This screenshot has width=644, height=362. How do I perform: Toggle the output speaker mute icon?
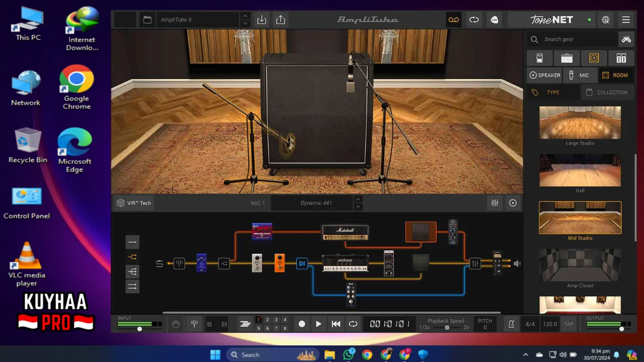pos(517,263)
